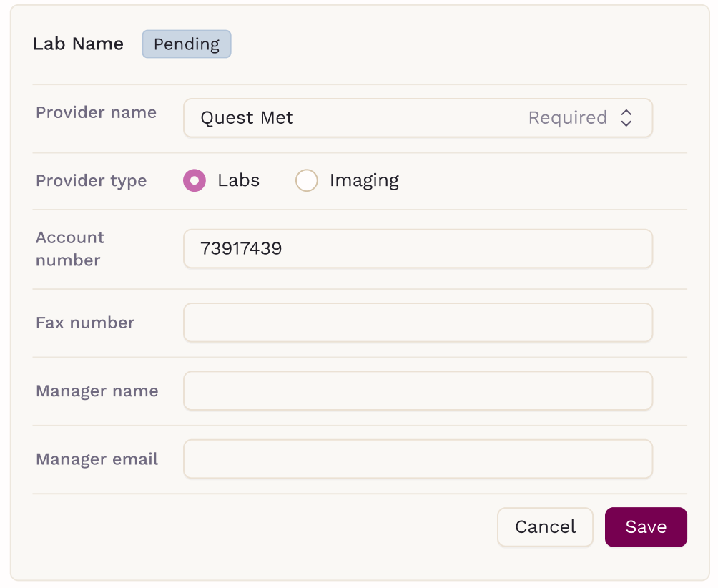Click the Manager email input field
The height and width of the screenshot is (588, 718).
coord(418,459)
